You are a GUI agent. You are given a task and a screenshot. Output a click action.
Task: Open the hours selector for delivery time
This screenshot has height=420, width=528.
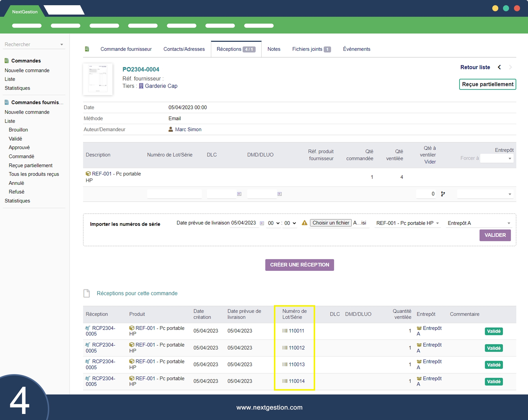pyautogui.click(x=274, y=223)
